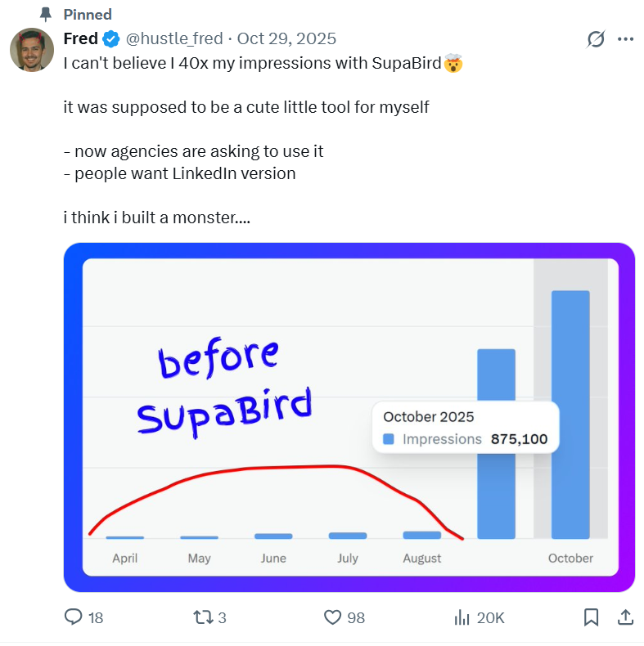Image resolution: width=644 pixels, height=646 pixels.
Task: Click the October 2025 tooltip box
Action: tap(465, 428)
